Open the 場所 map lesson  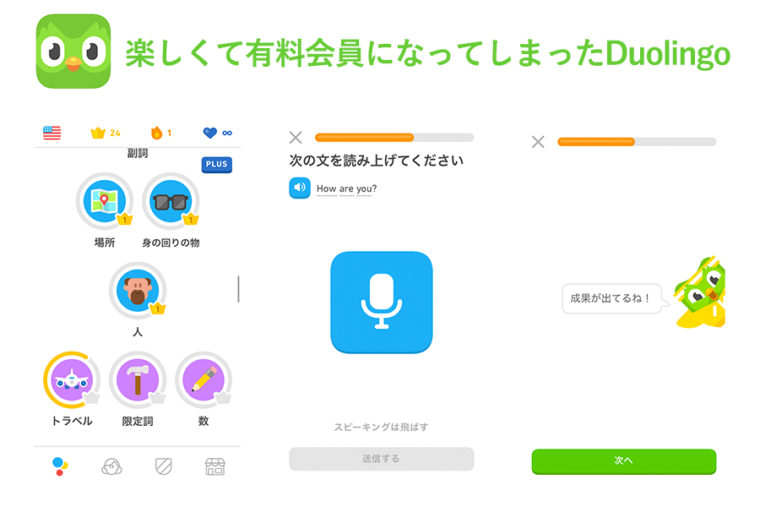[104, 201]
